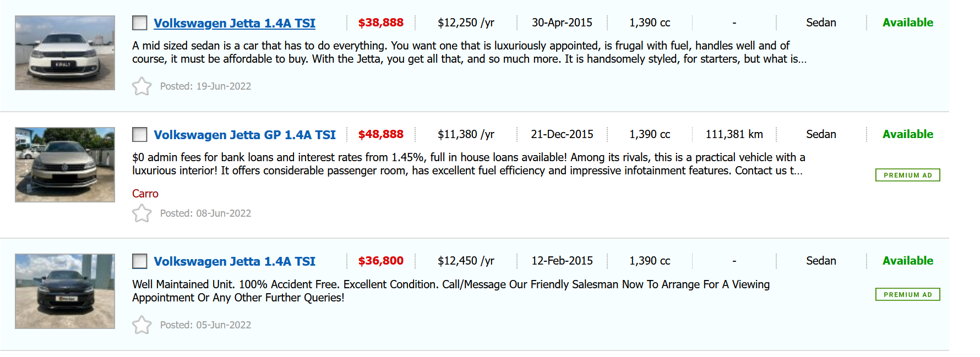Click the white Jetta thumbnail photo

point(65,53)
